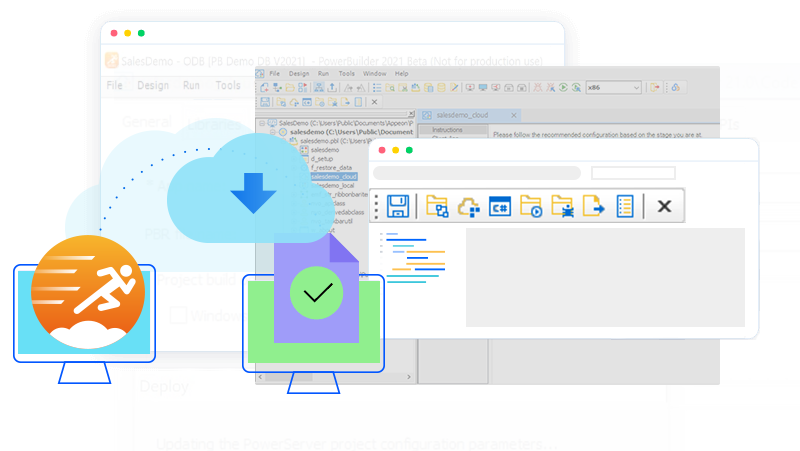Screen dimensions: 800x451
Task: Open Run menu in grey PowerBuilder window
Action: coord(323,73)
